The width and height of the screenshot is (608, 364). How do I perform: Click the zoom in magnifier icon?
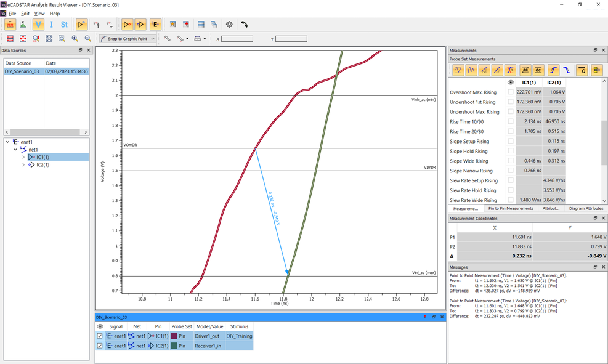75,39
